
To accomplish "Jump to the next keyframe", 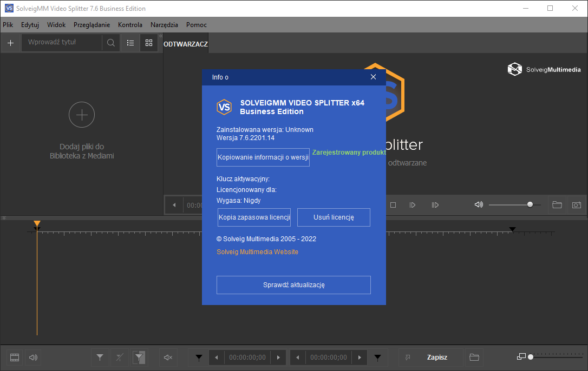I will click(x=435, y=205).
